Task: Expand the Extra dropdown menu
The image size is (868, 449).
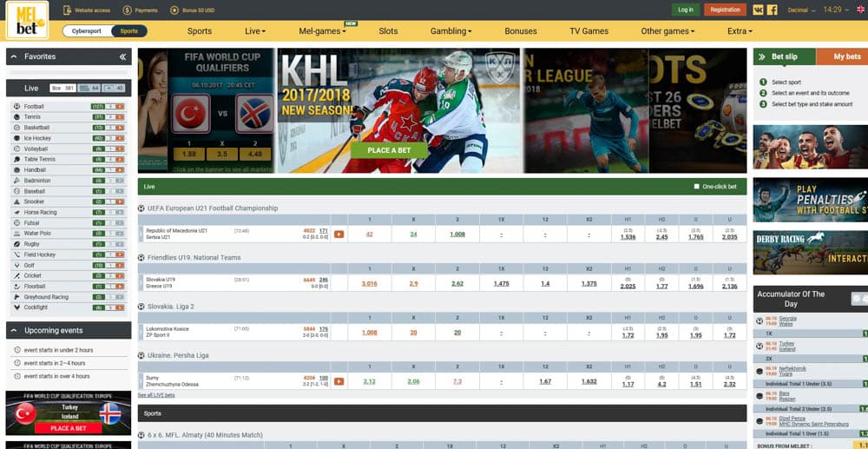Action: (x=740, y=31)
